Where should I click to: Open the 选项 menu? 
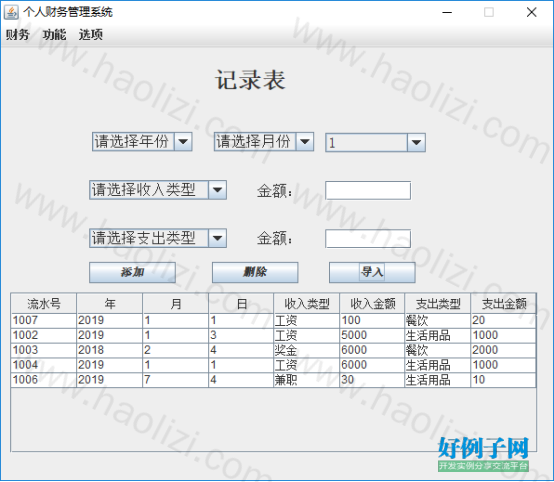click(91, 35)
